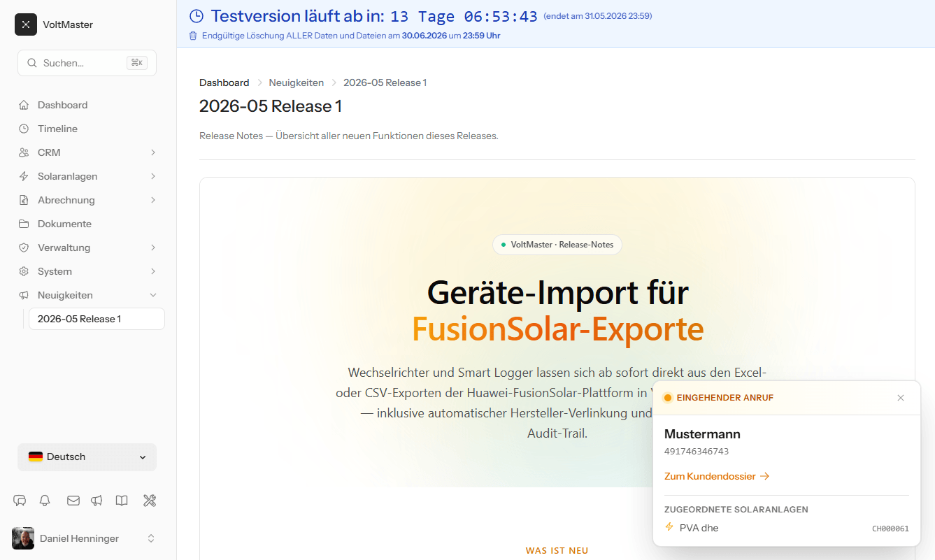The height and width of the screenshot is (560, 935).
Task: Expand the Verwaltung submenu chevron
Action: (153, 247)
